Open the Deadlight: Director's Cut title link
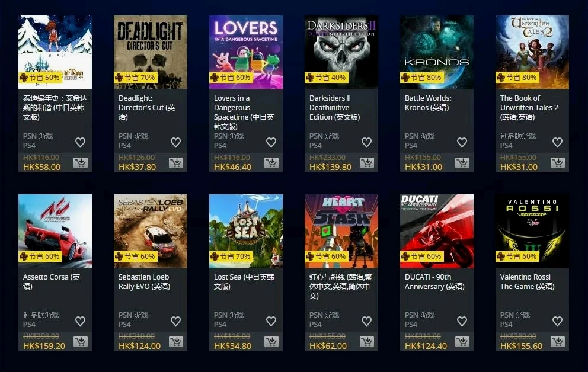This screenshot has width=588, height=372. 146,108
